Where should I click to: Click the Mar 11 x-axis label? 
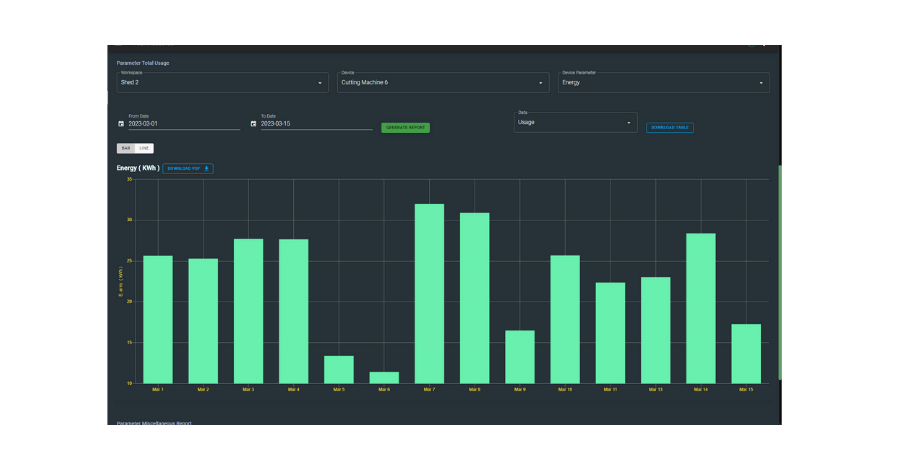point(610,390)
